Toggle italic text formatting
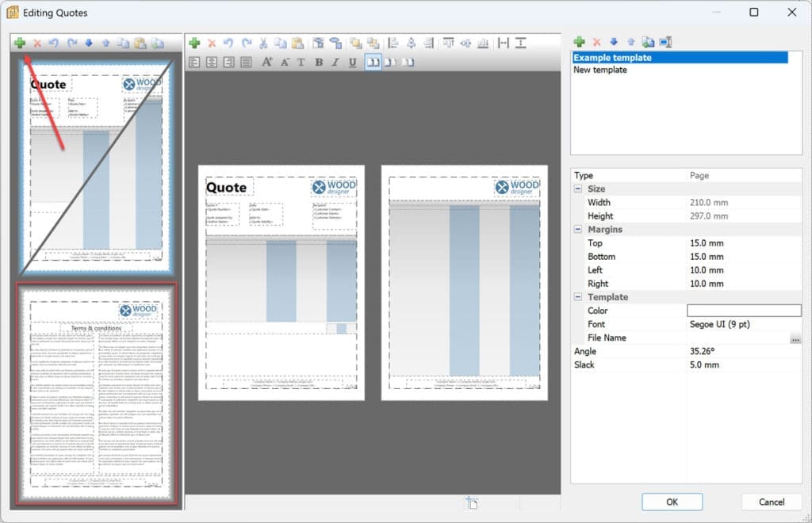 click(335, 63)
